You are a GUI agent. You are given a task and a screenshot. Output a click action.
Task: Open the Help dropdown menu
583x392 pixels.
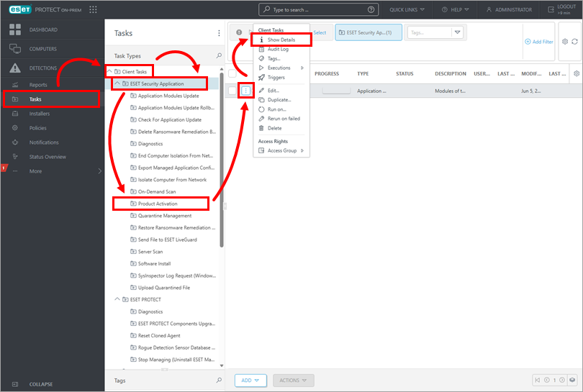tap(455, 9)
